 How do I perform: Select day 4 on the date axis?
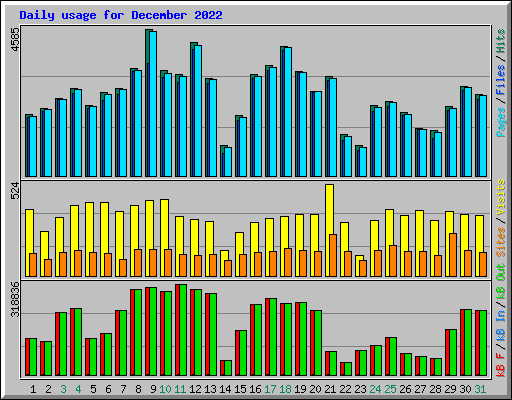click(78, 389)
